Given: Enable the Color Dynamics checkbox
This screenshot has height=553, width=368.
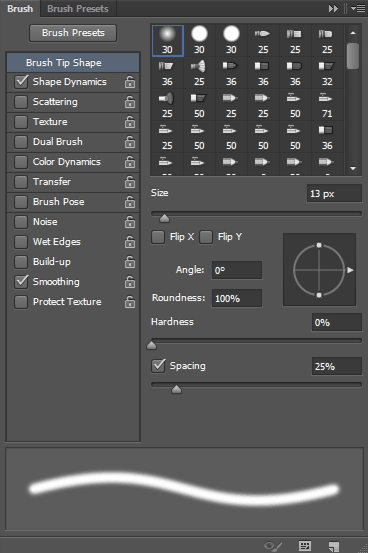Looking at the screenshot, I should [21, 162].
